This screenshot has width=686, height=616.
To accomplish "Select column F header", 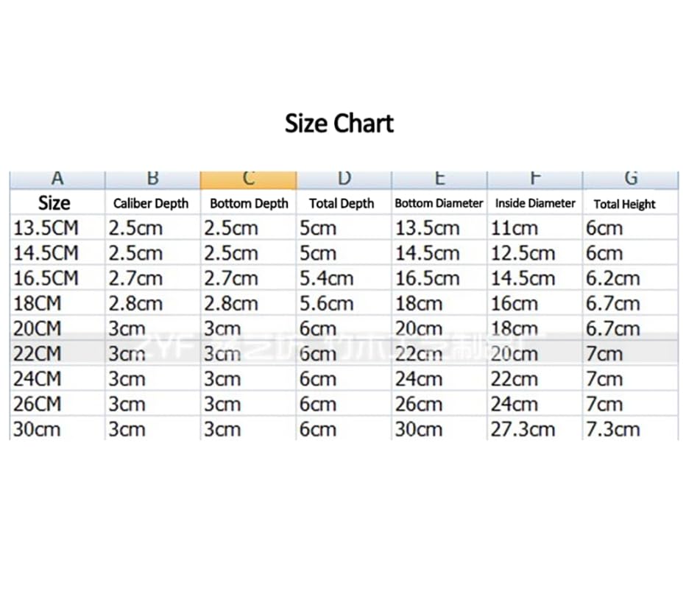I will click(x=535, y=180).
